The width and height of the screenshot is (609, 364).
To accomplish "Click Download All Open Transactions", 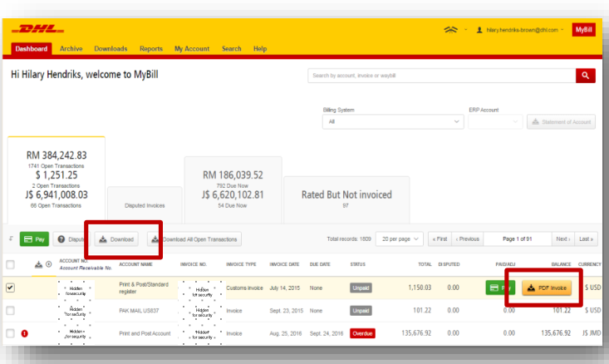I will coord(194,239).
